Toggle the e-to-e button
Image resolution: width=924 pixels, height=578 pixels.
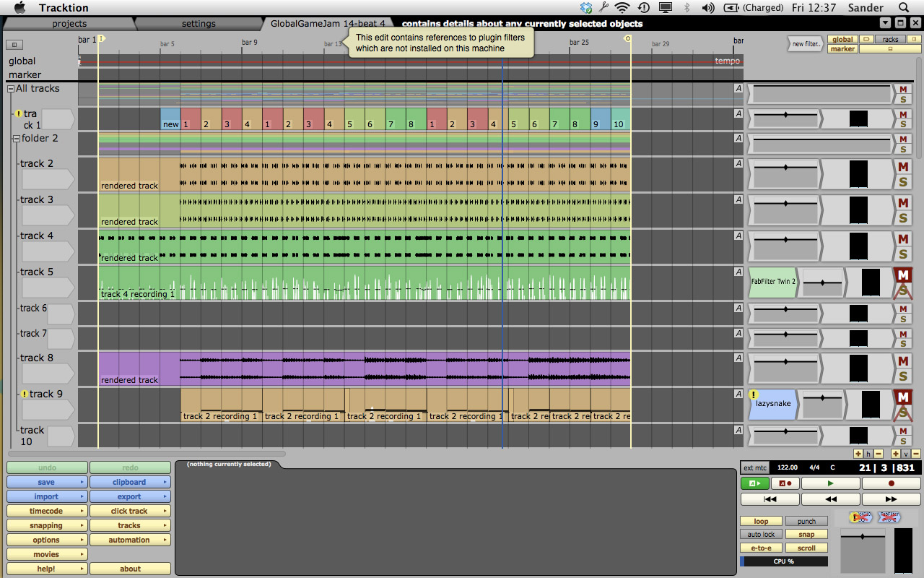pyautogui.click(x=761, y=548)
